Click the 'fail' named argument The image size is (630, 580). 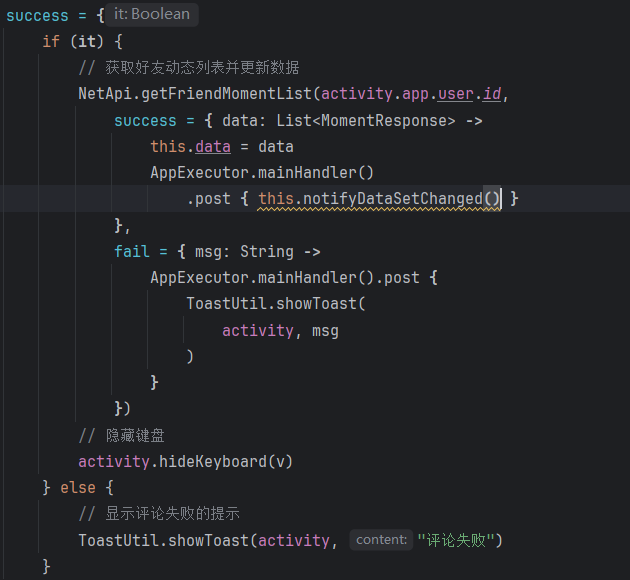(132, 252)
